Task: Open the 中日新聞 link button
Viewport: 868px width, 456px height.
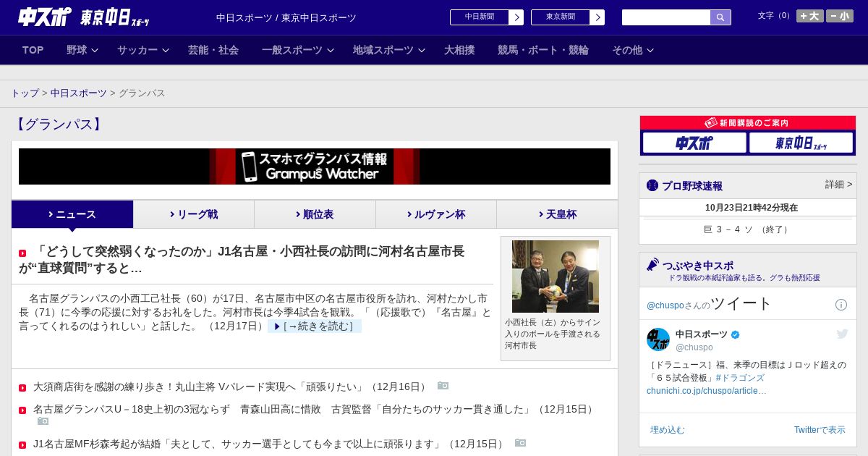Action: click(480, 17)
